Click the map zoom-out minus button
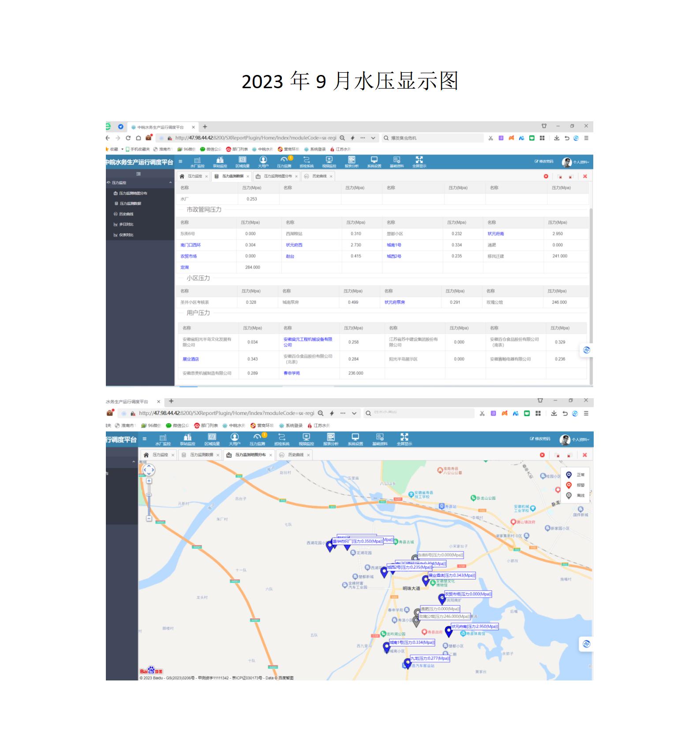700x751 pixels. [149, 519]
